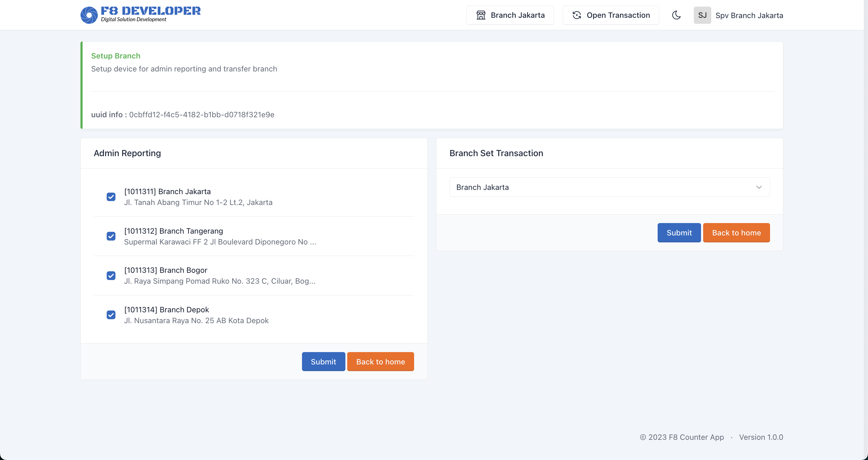Click the page vertical scrollbar

[x=866, y=230]
